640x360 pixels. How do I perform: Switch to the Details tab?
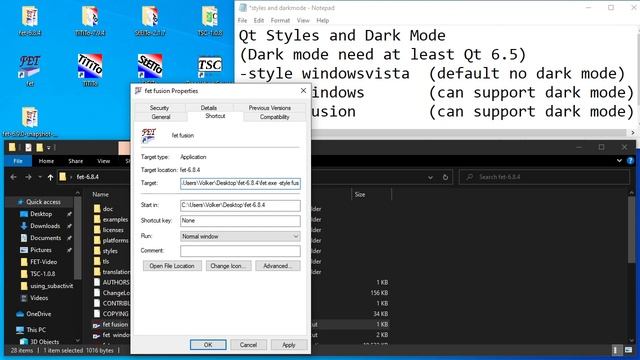[x=209, y=108]
